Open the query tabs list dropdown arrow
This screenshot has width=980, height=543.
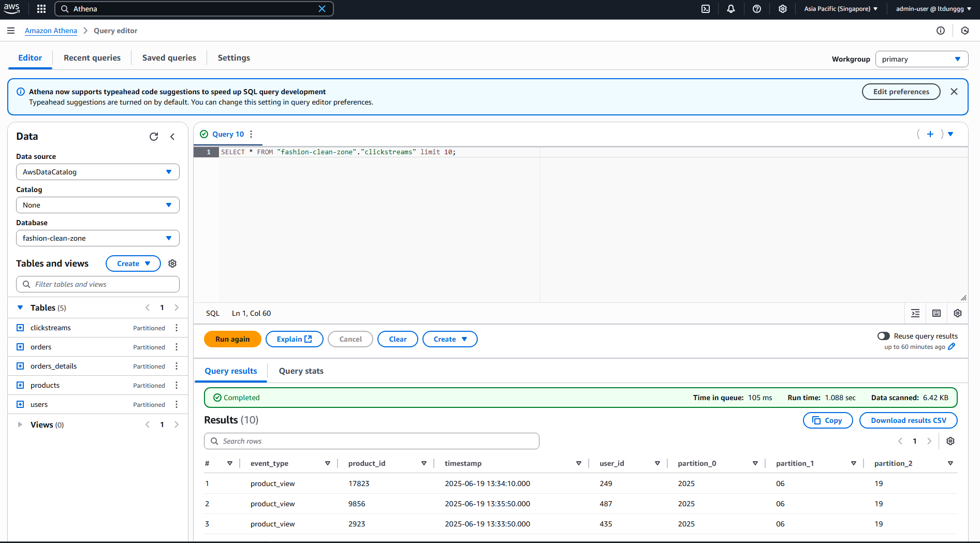[950, 134]
